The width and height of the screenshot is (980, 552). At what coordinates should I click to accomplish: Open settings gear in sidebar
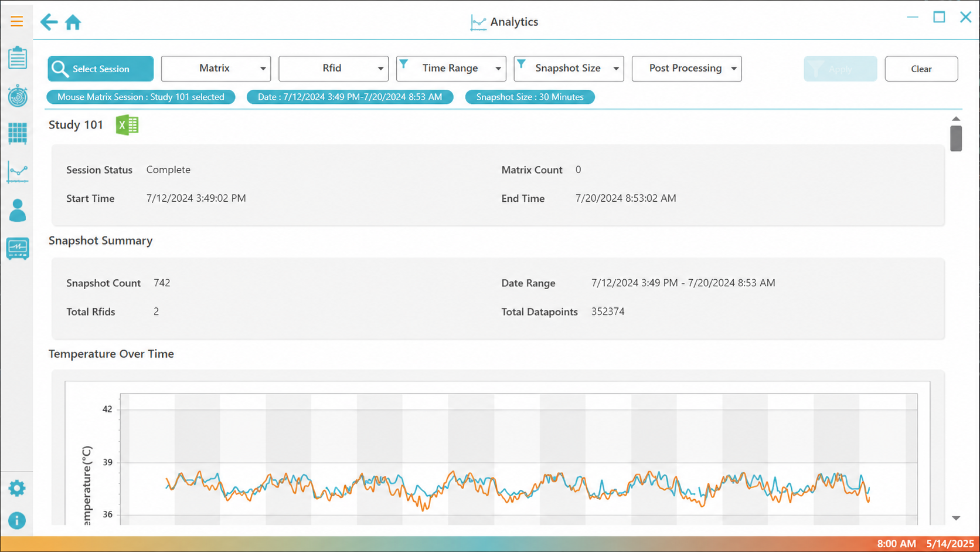tap(17, 488)
